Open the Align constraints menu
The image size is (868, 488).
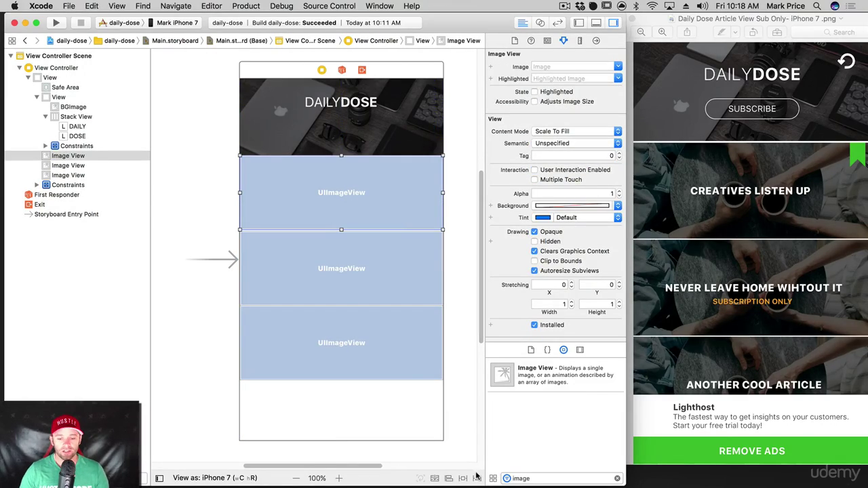pos(449,478)
